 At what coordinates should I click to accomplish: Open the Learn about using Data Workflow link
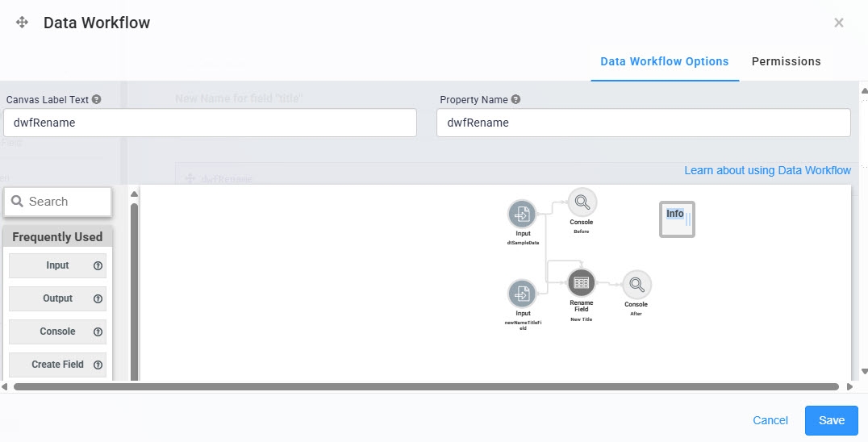click(x=767, y=170)
